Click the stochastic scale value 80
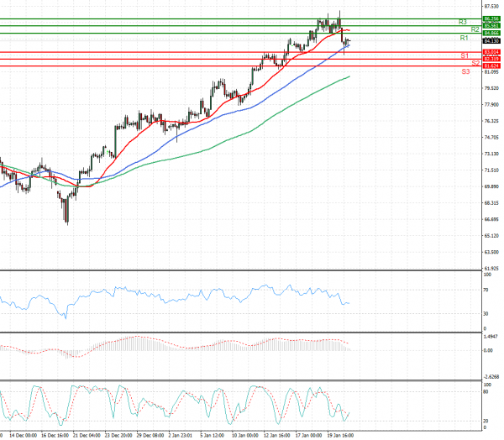Image resolution: width=504 pixels, height=440 pixels. (x=486, y=392)
